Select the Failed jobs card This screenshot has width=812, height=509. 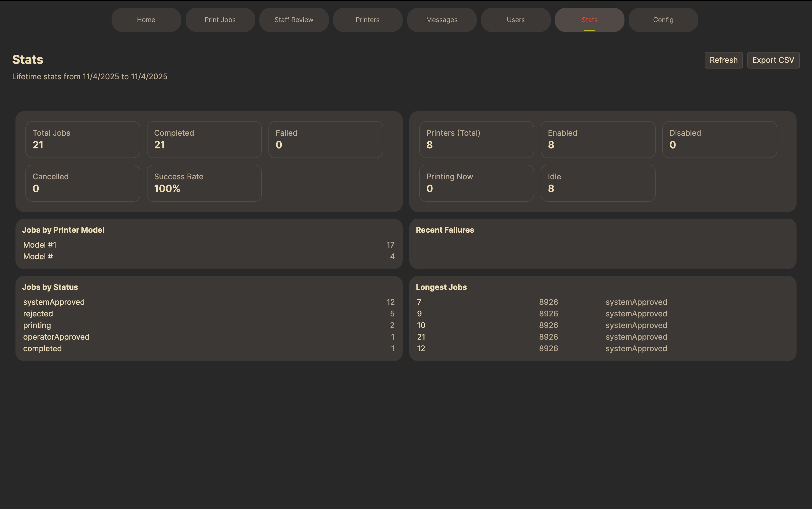click(x=326, y=139)
